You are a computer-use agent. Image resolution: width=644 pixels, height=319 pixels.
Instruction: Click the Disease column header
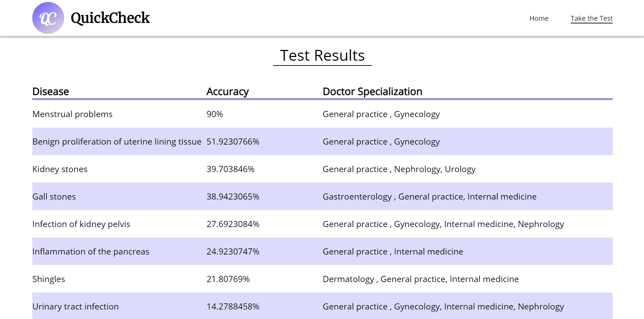51,92
